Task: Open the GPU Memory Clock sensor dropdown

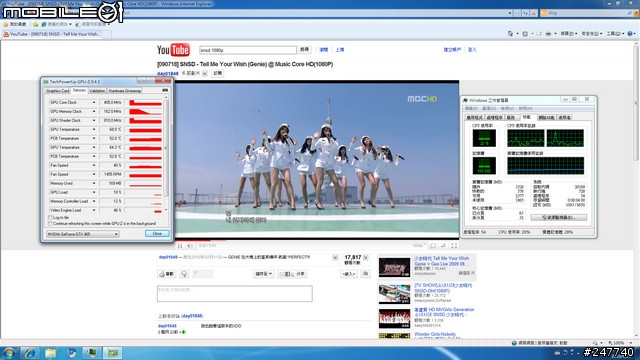Action: tap(94, 111)
